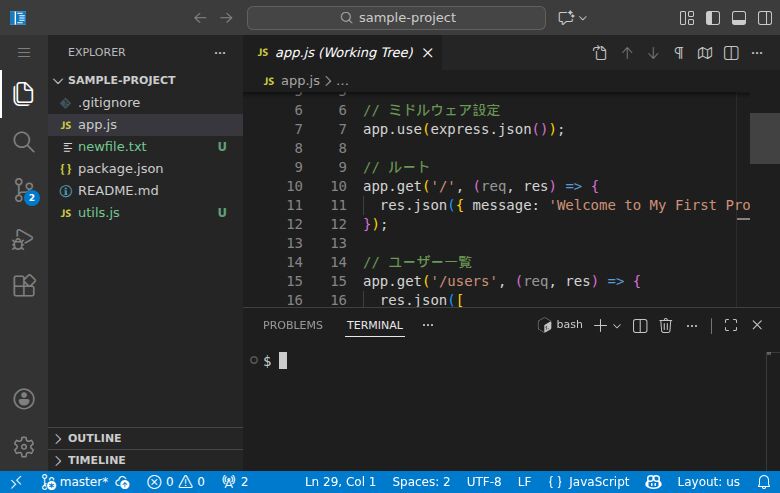780x493 pixels.
Task: Open the Source Control view
Action: (24, 190)
